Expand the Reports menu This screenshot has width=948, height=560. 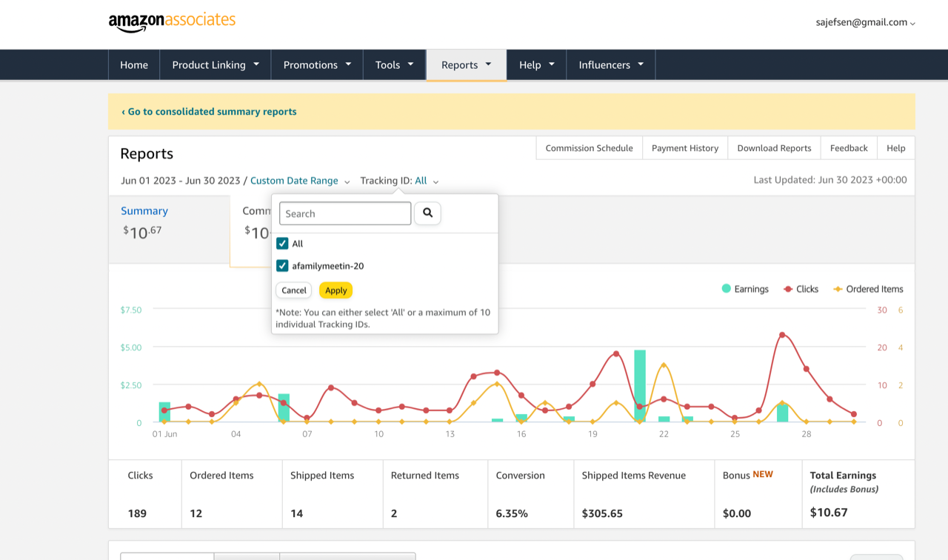point(467,64)
